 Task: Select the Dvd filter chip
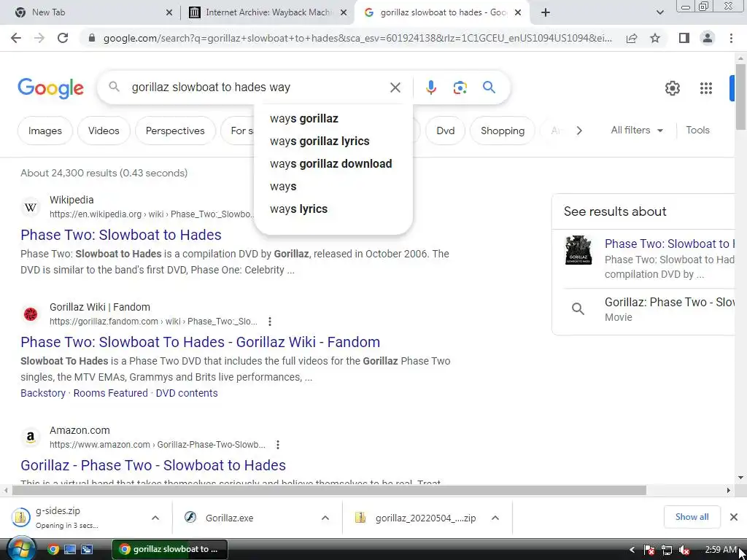pos(446,131)
